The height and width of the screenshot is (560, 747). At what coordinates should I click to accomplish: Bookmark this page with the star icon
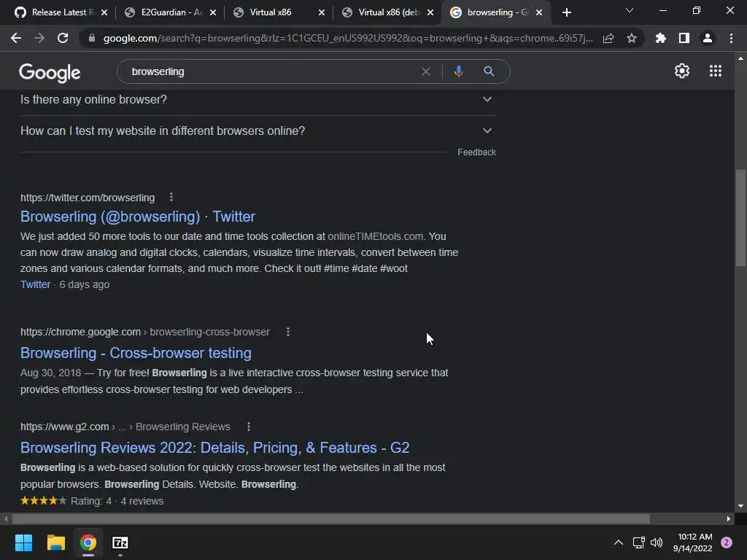point(632,38)
